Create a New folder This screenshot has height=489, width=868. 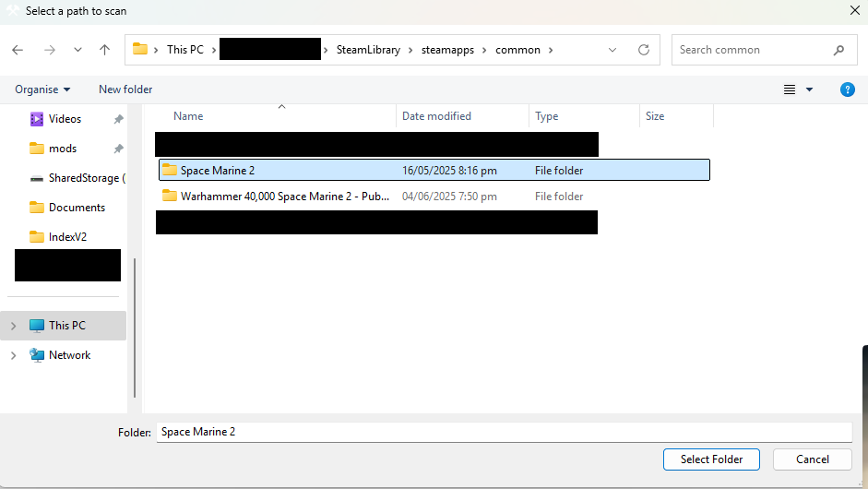click(x=125, y=89)
